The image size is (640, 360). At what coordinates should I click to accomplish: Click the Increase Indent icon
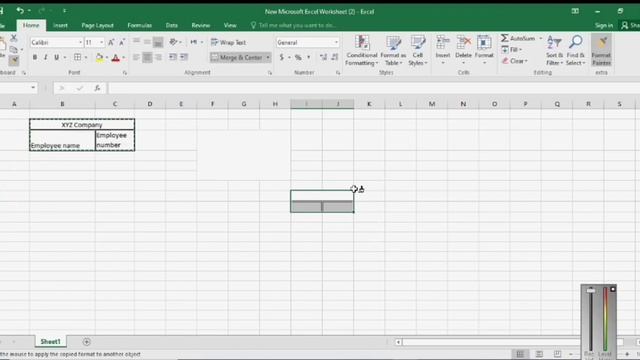tap(184, 57)
